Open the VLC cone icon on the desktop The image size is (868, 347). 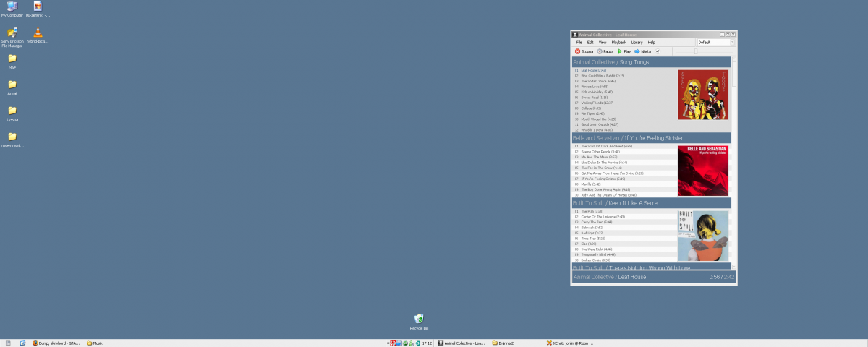click(x=38, y=33)
